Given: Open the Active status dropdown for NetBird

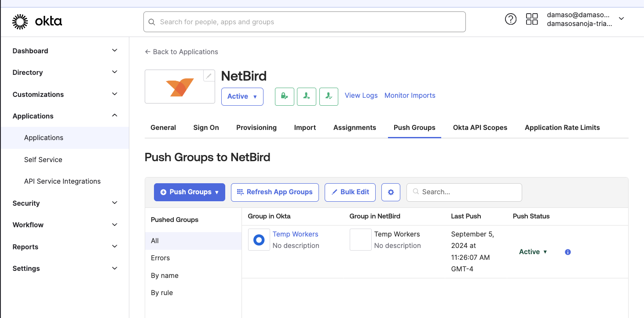Looking at the screenshot, I should 242,96.
